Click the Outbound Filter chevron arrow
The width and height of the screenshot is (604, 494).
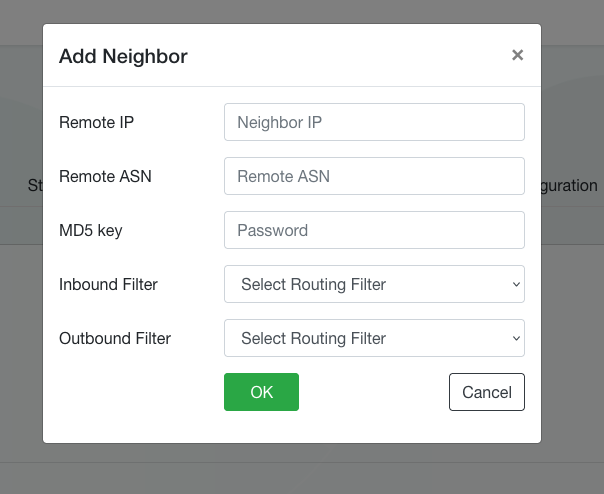click(516, 339)
